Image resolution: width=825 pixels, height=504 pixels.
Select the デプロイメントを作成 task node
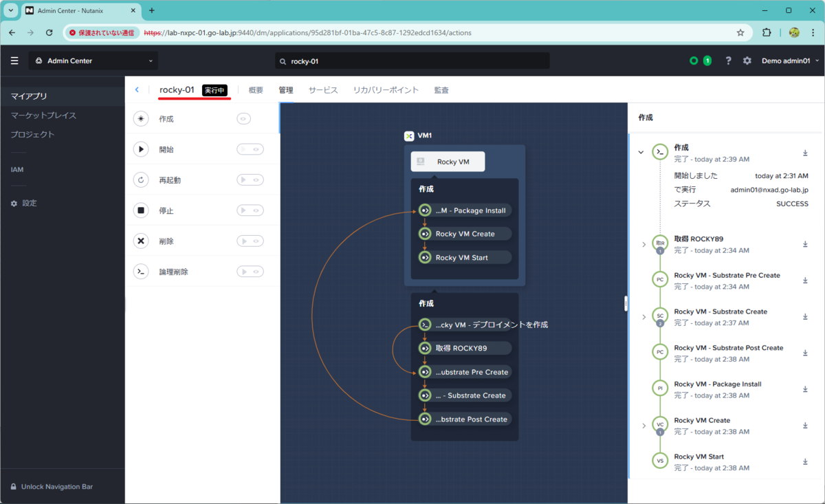(483, 325)
